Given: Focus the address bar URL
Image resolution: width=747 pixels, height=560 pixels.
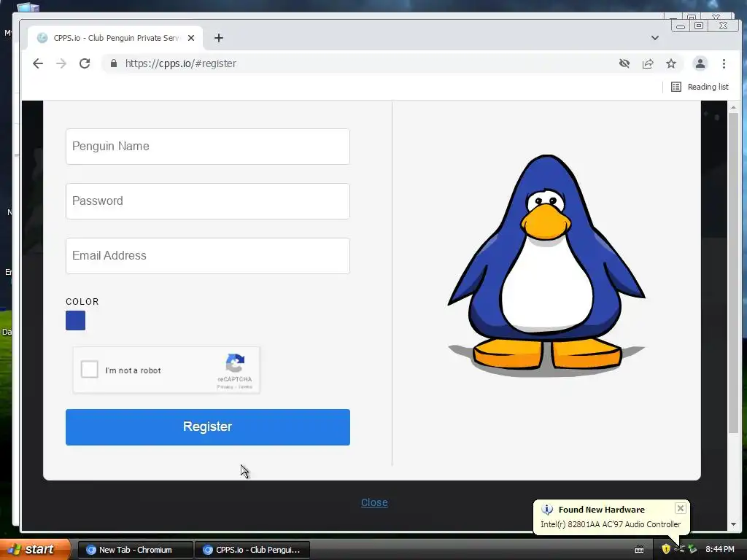Looking at the screenshot, I should coord(181,63).
